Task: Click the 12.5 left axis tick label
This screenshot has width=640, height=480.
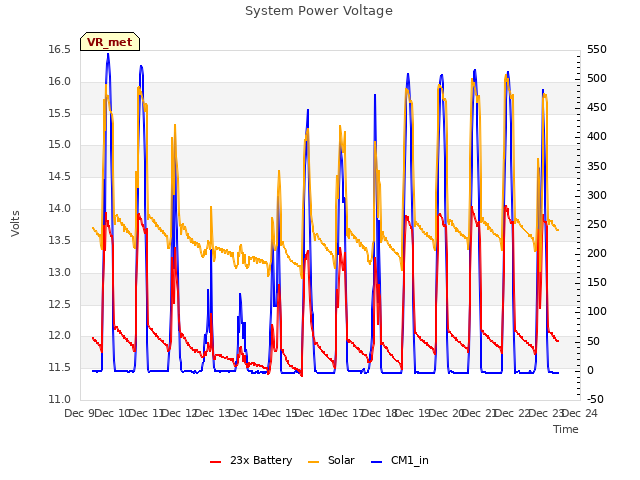Action: coord(59,304)
